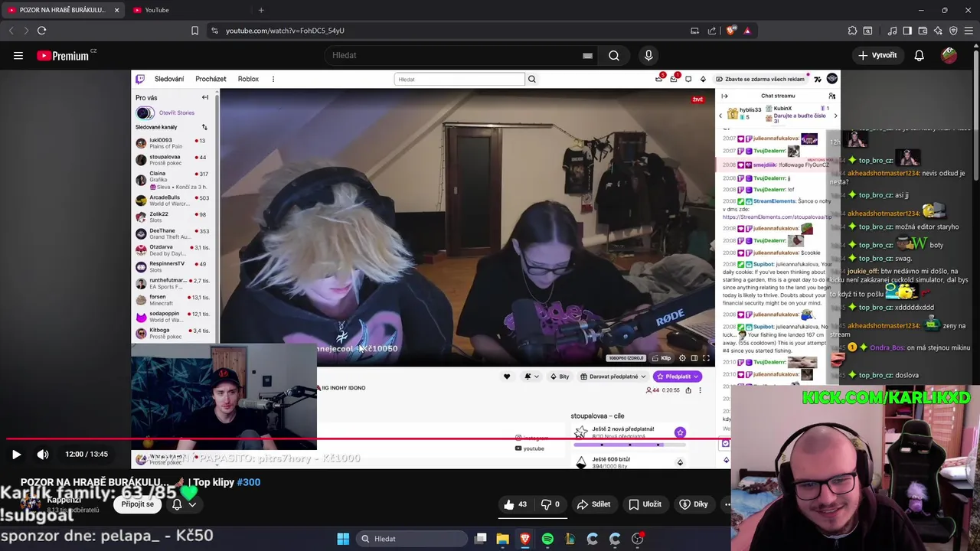Play the paused YouTube video
The height and width of the screenshot is (551, 980).
16,454
